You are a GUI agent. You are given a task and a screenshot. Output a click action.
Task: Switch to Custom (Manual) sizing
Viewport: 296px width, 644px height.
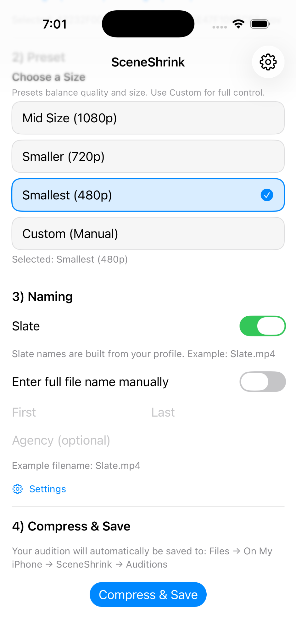[148, 233]
